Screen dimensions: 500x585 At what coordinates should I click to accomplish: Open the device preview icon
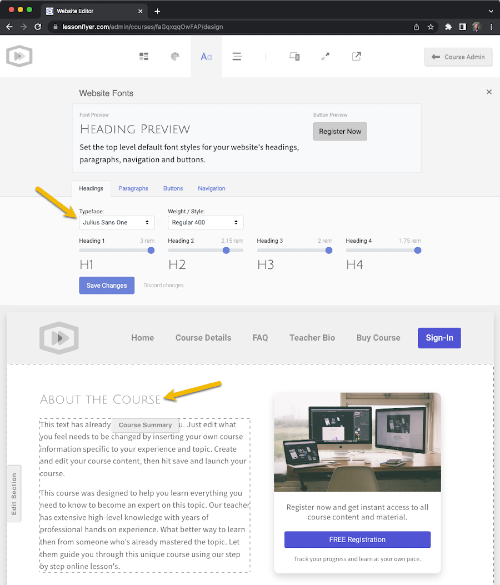294,56
